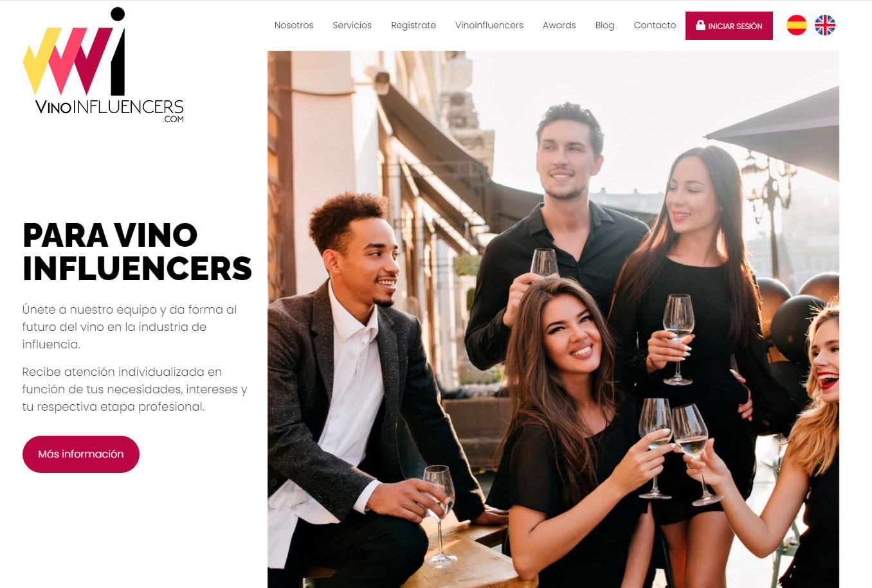Click the Más información button

point(81,454)
